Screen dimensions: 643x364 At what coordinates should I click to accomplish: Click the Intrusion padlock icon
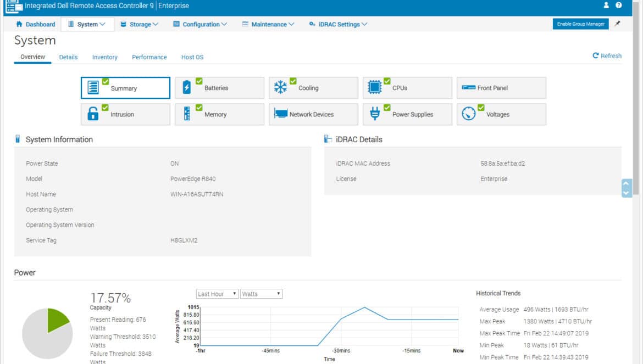point(93,114)
